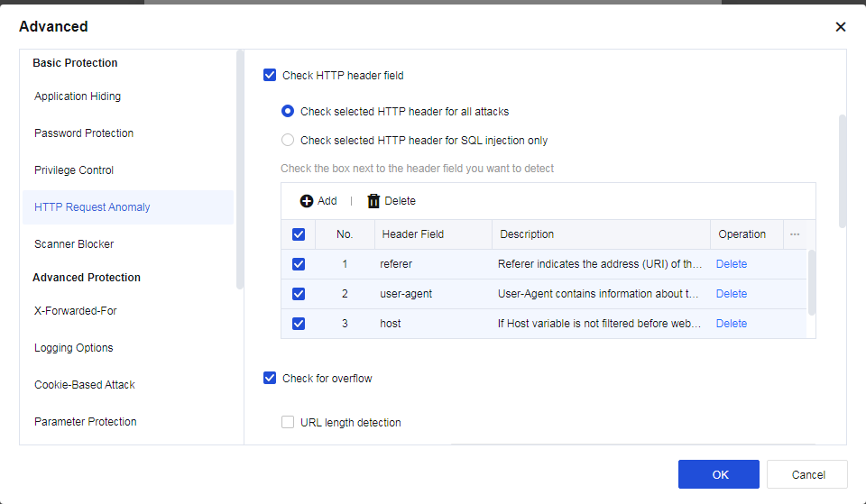This screenshot has width=866, height=504.
Task: Click the trash Delete icon in toolbar
Action: click(x=373, y=201)
